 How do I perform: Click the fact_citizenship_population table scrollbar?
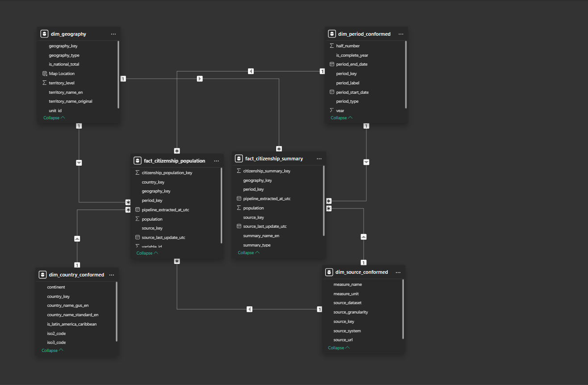(222, 205)
